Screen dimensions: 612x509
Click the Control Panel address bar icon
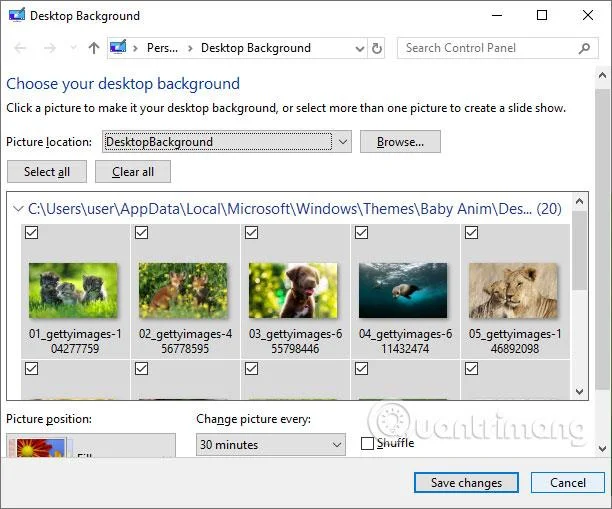[118, 47]
